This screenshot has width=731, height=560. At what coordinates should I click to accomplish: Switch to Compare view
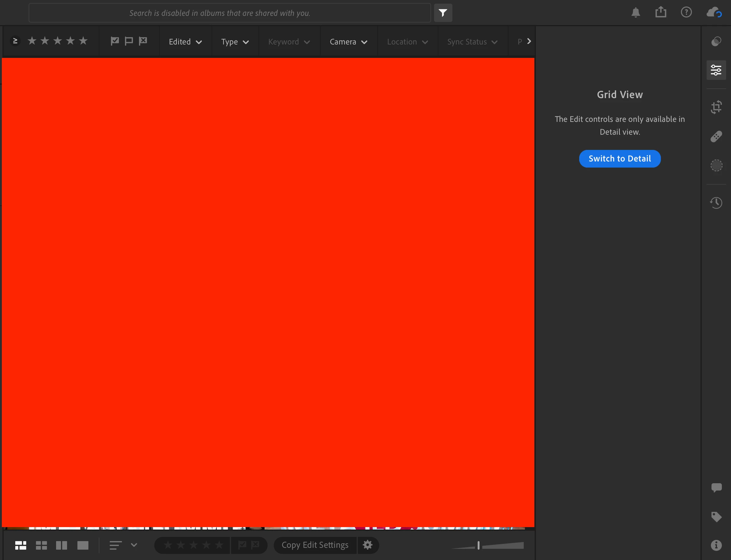[x=62, y=545]
